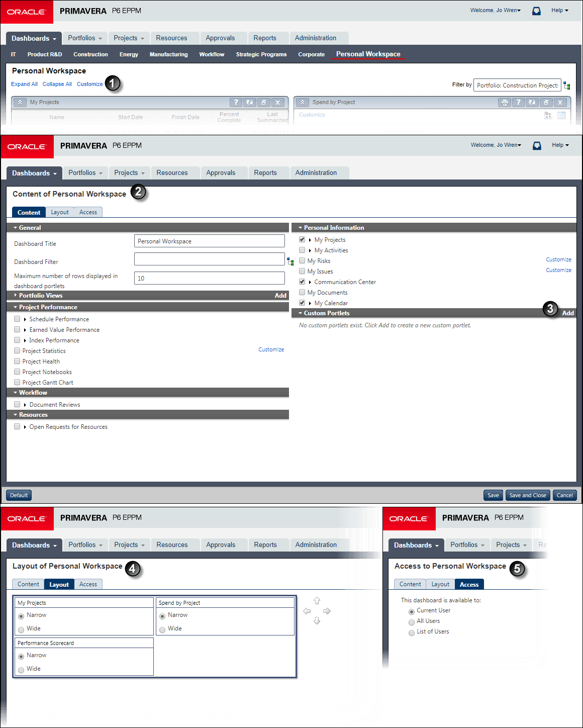Image resolution: width=583 pixels, height=728 pixels.
Task: Open the Construction dashboard in the sub-navigation
Action: (90, 54)
